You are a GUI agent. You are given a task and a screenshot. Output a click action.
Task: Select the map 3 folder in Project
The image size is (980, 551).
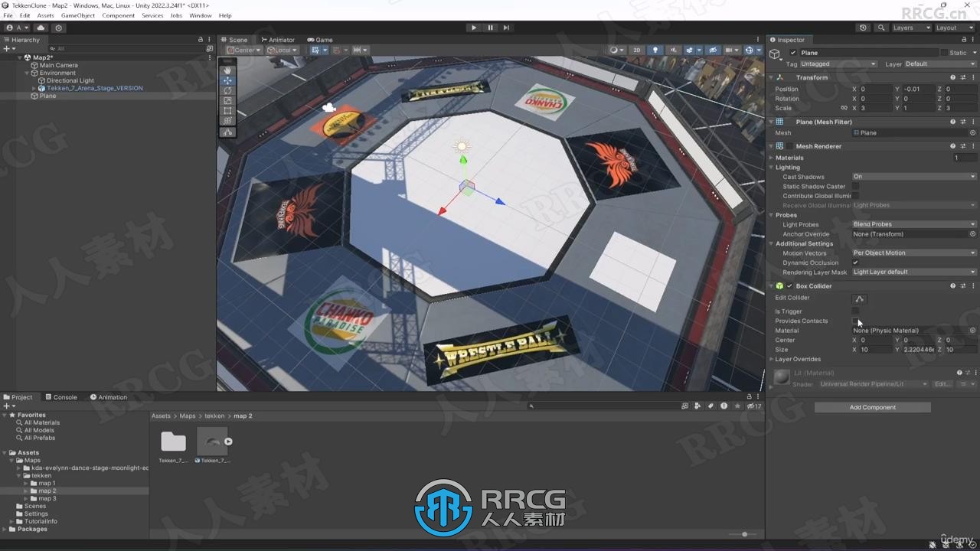click(x=47, y=499)
